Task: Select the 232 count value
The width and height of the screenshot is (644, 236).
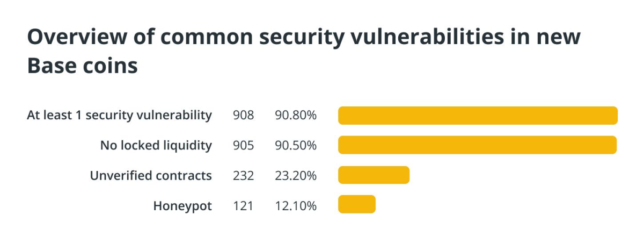Action: (x=244, y=175)
